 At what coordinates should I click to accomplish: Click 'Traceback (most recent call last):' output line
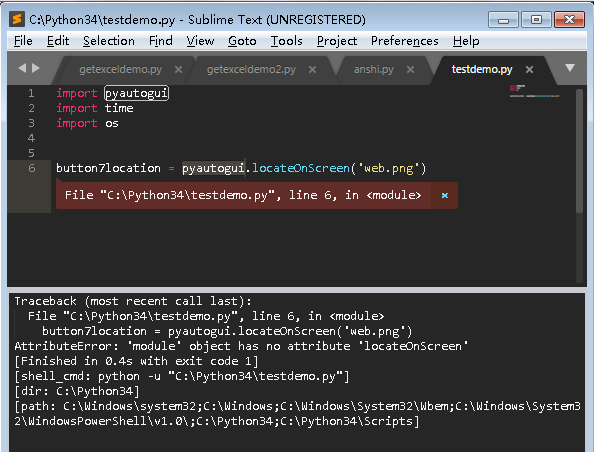point(133,301)
